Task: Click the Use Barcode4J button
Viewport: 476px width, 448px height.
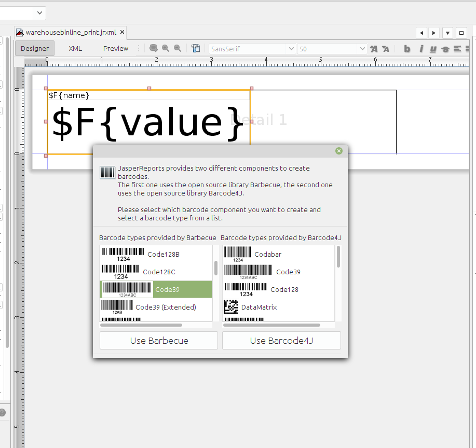Action: click(281, 341)
